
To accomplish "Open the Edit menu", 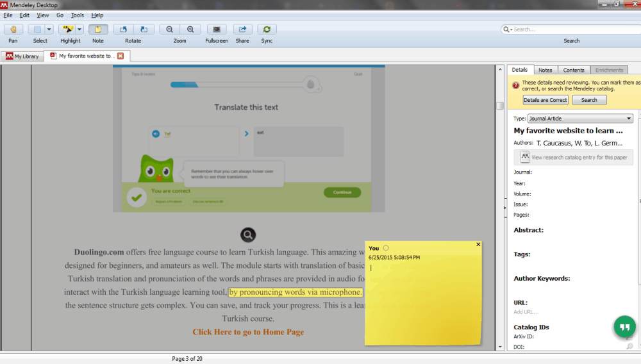I will point(24,15).
